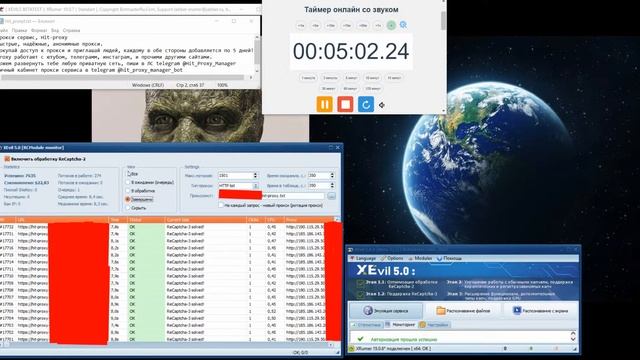Pause the online timer
640x360 pixels.
click(325, 104)
